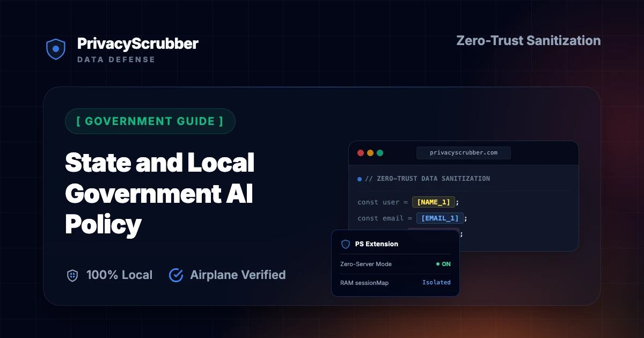
Task: Click the 100% Local label
Action: [119, 275]
